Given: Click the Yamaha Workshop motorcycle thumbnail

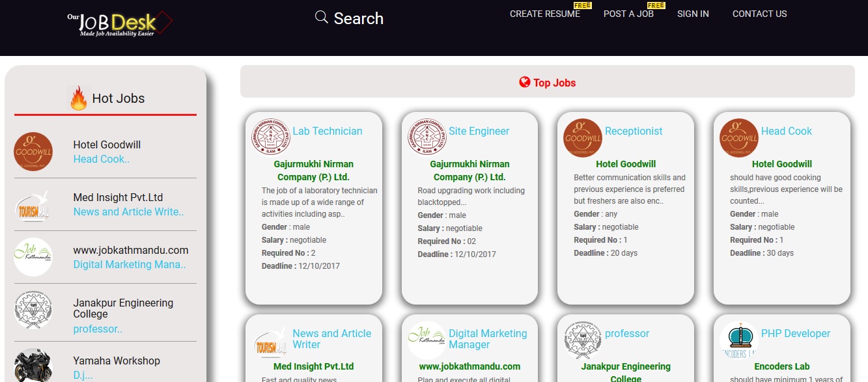Looking at the screenshot, I should 33,364.
